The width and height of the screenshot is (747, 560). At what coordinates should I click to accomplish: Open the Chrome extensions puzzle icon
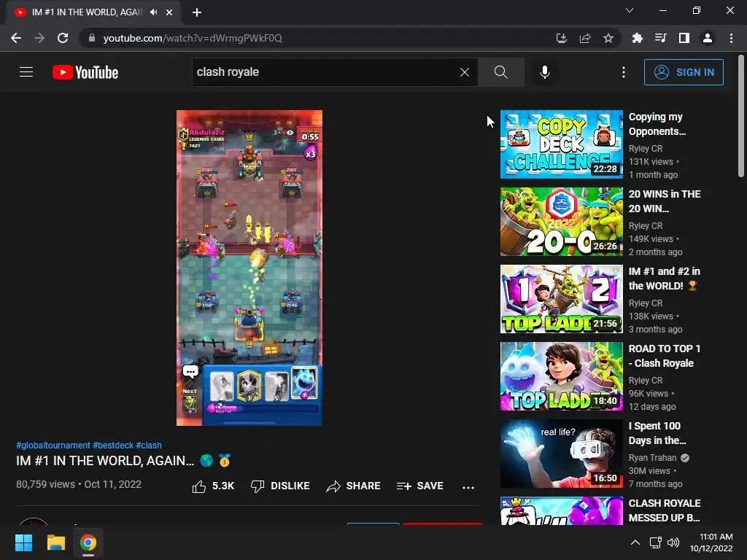(x=637, y=38)
